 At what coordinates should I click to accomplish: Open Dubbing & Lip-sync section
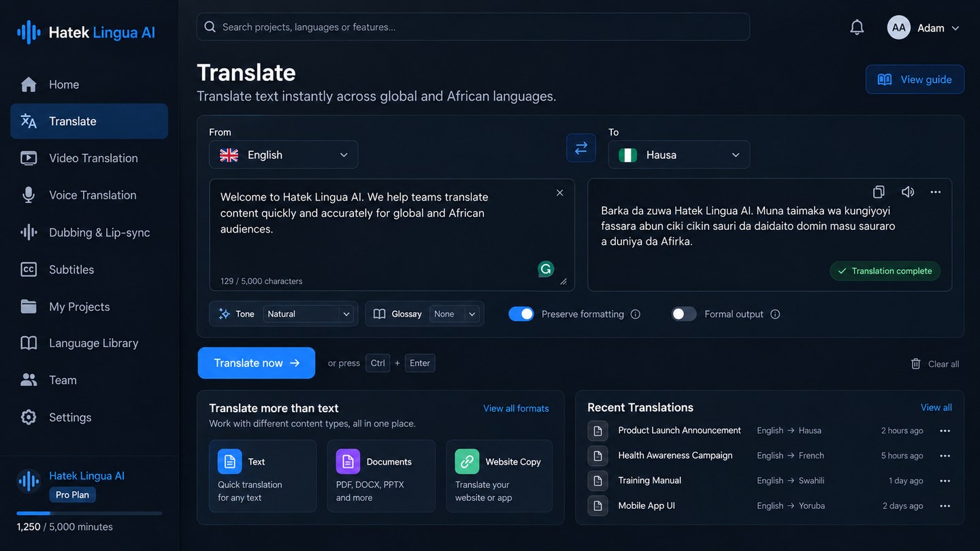pyautogui.click(x=89, y=233)
